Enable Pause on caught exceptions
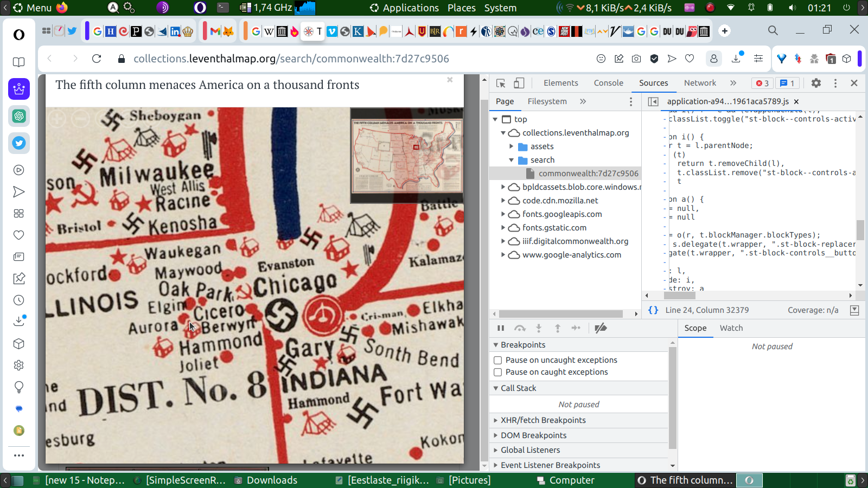868x488 pixels. pos(497,372)
